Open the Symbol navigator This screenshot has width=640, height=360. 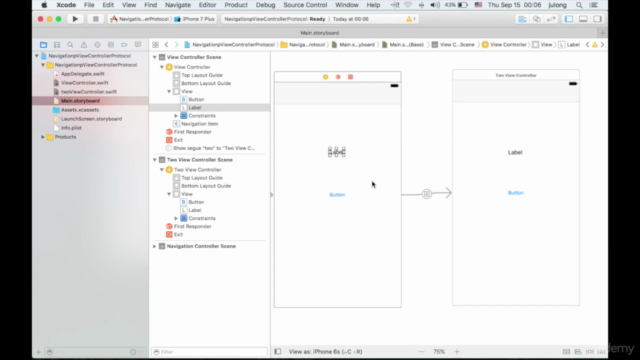tap(57, 44)
